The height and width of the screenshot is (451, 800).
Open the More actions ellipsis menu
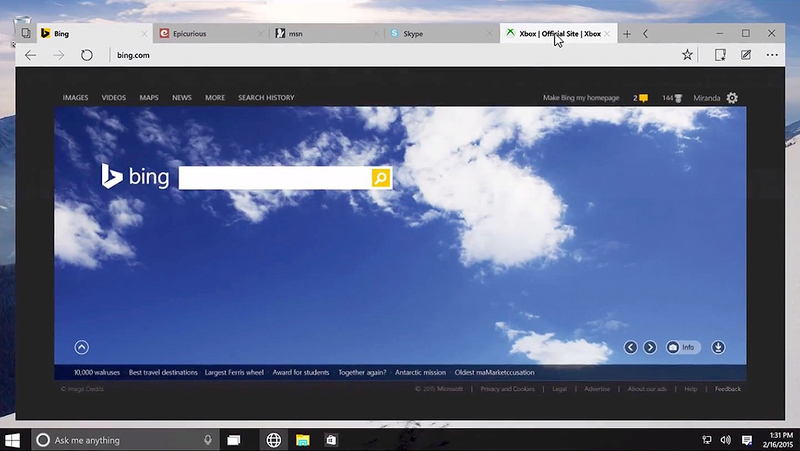point(772,55)
